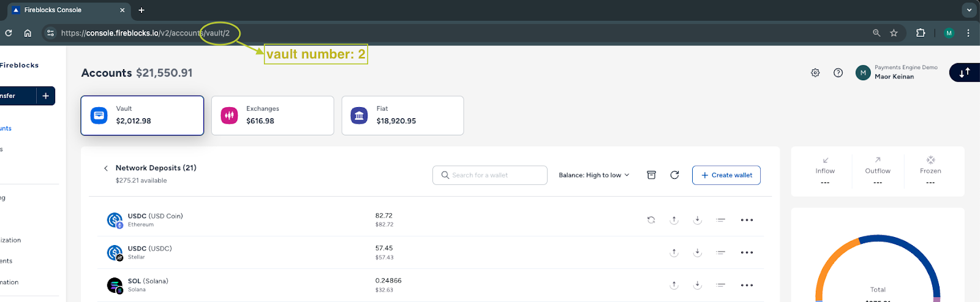This screenshot has height=302, width=980.
Task: Click the USDC Stellar asset icon
Action: tap(115, 252)
